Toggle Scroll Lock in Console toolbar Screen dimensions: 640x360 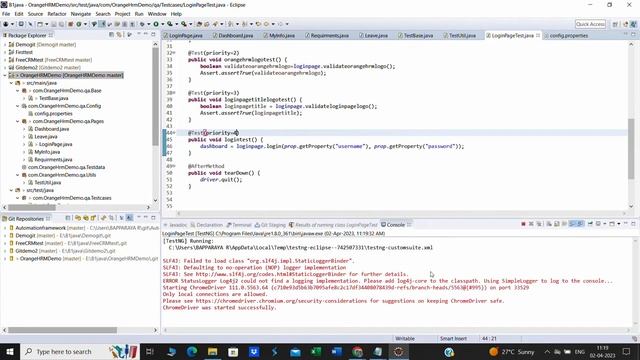[x=556, y=224]
